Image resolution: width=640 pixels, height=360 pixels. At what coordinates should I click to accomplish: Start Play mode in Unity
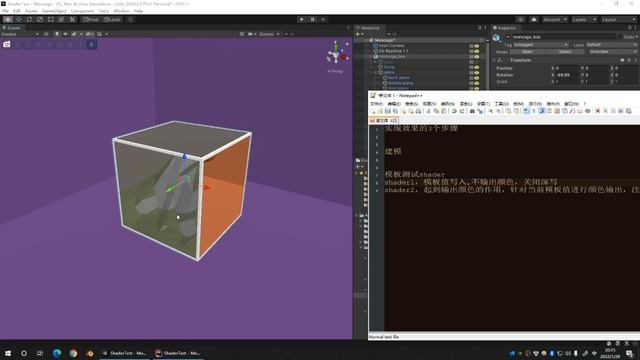tap(302, 20)
